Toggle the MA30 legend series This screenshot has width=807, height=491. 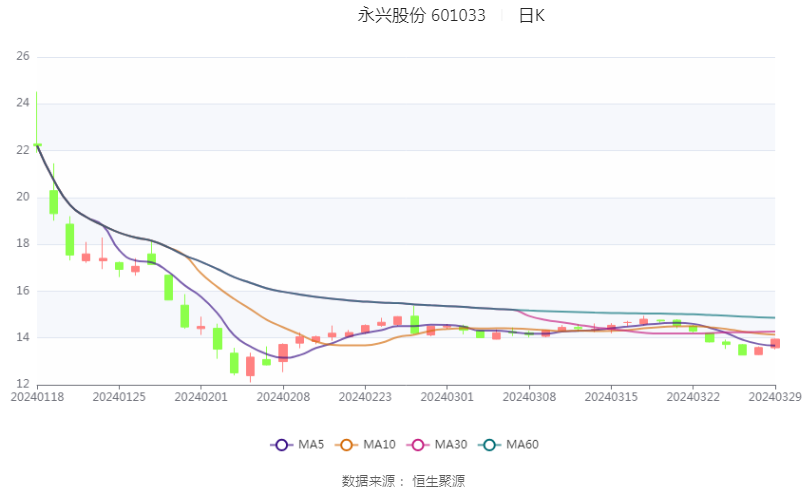tap(437, 445)
